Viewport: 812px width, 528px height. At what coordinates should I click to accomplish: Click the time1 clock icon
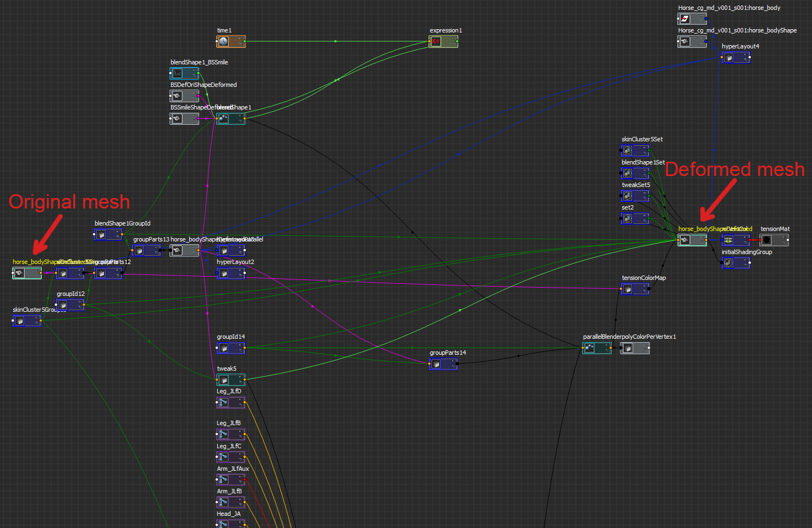point(223,41)
